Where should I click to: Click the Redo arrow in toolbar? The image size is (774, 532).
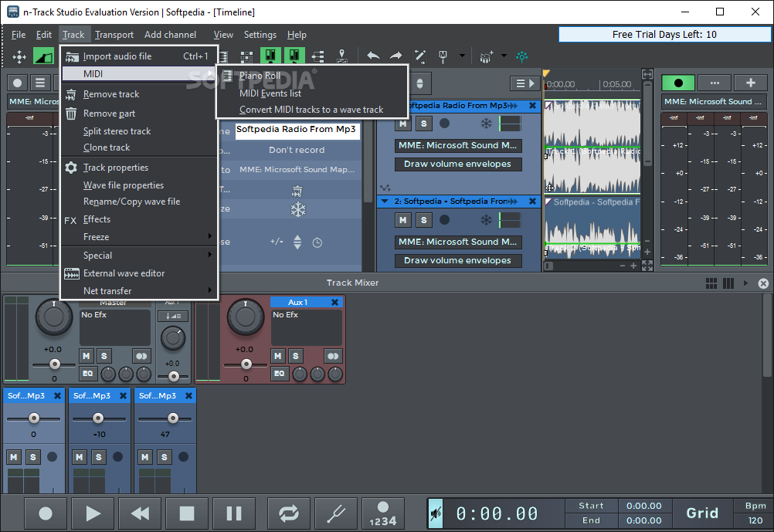point(396,56)
